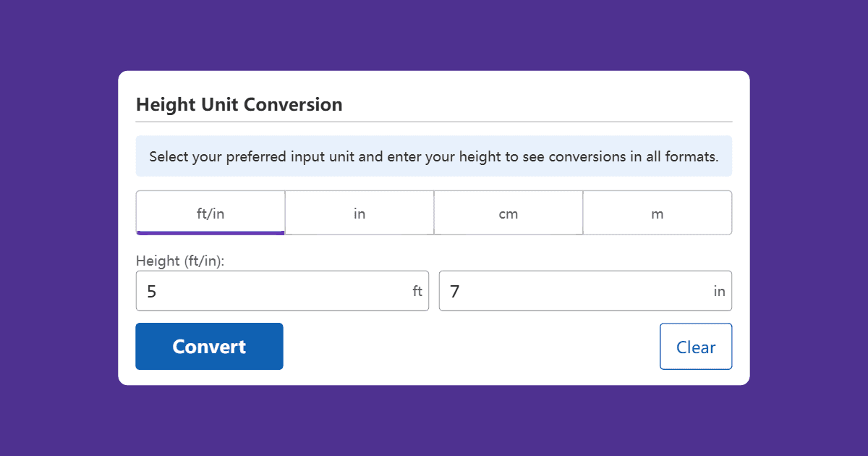Reset the form using Clear
This screenshot has width=868, height=456.
pyautogui.click(x=695, y=346)
